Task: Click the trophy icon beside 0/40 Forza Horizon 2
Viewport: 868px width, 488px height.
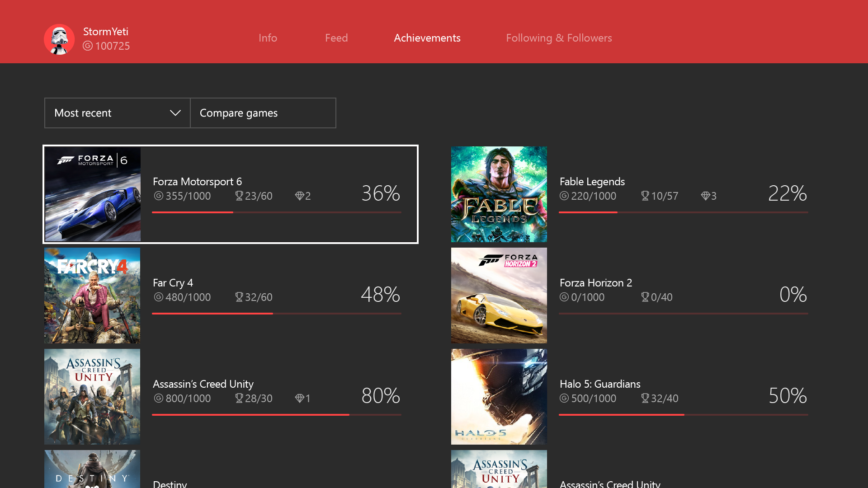Action: [645, 297]
